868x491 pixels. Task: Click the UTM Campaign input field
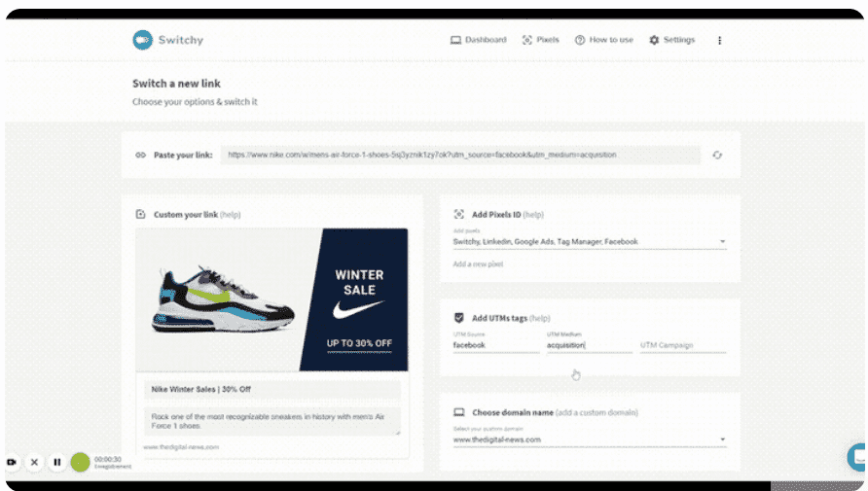pos(682,345)
